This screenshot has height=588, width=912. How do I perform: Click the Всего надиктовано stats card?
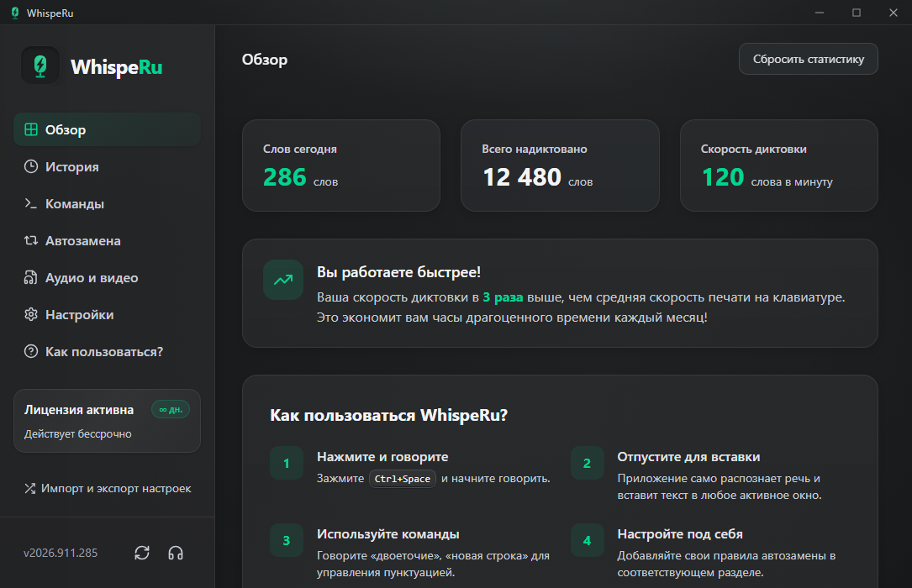[560, 165]
